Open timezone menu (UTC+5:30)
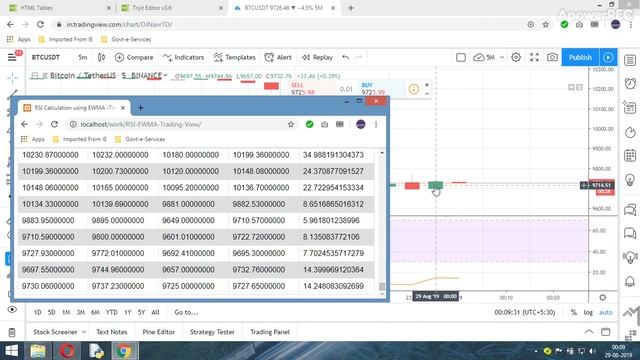 point(524,312)
